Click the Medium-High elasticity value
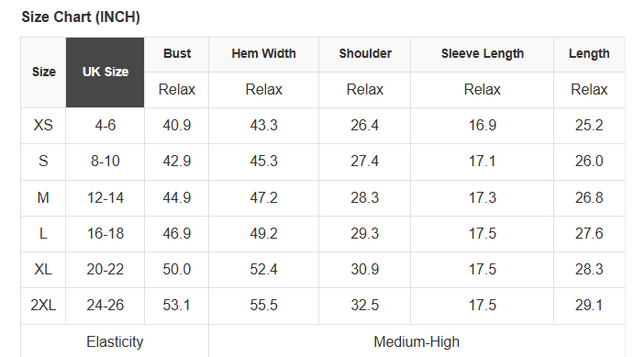The width and height of the screenshot is (644, 357). (x=416, y=341)
